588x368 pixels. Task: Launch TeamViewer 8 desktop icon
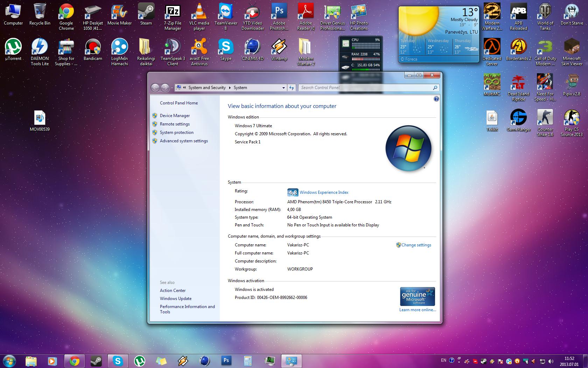point(226,17)
